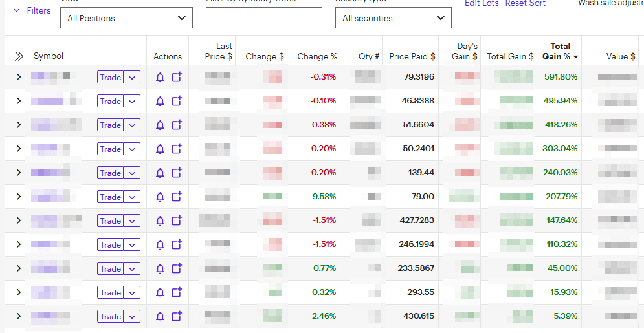Screen dimensions: 644x333
Task: Click add-to-watchlist icon in 495.94% gain row
Action: (177, 102)
